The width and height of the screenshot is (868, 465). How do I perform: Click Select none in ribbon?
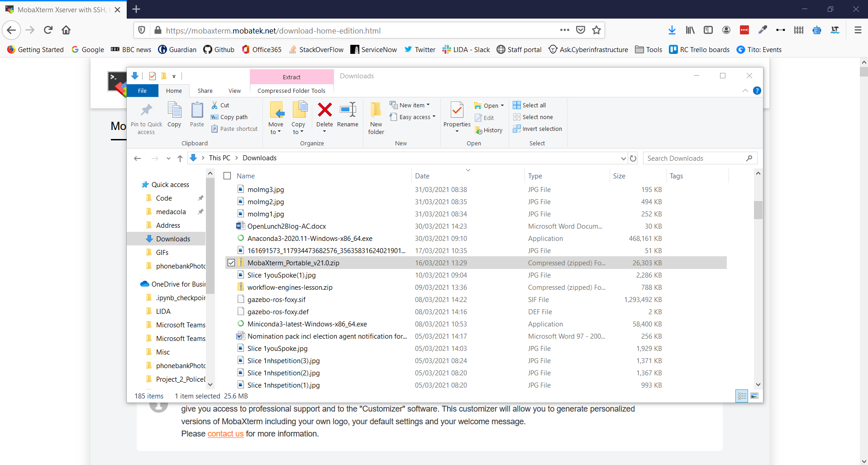533,117
